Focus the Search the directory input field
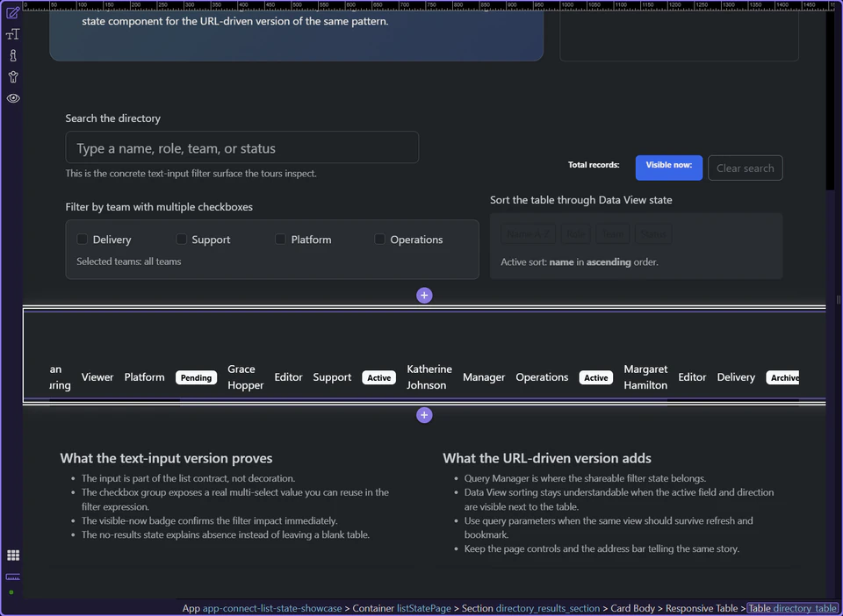Image resolution: width=843 pixels, height=616 pixels. 242,147
